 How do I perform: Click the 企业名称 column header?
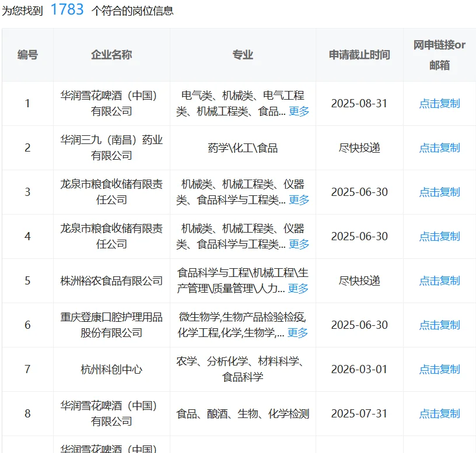coord(111,55)
